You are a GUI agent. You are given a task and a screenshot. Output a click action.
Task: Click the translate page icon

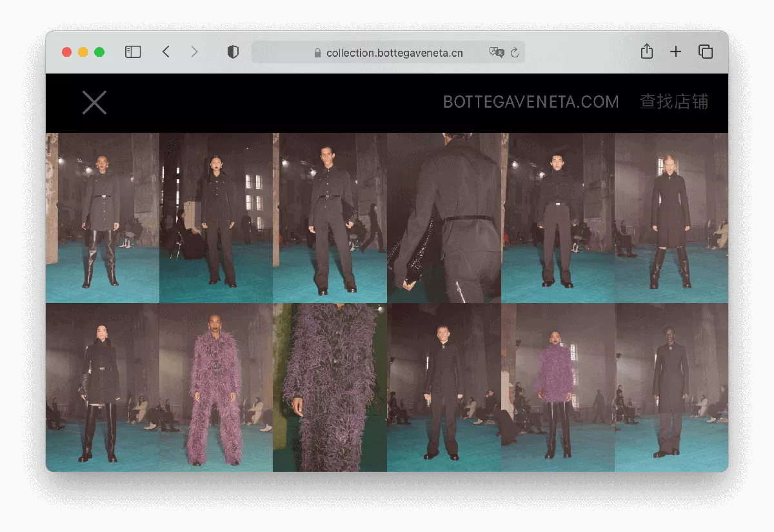pos(496,53)
